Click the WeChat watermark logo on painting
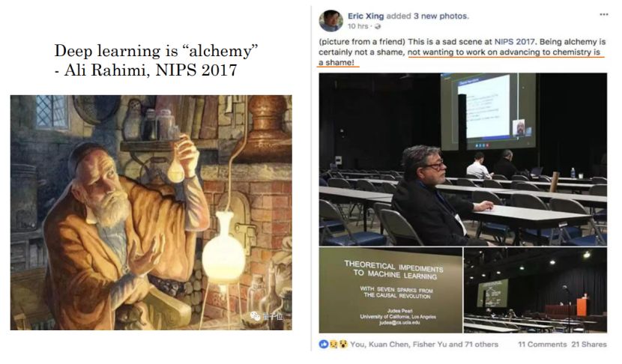This screenshot has width=622, height=364. point(255,316)
